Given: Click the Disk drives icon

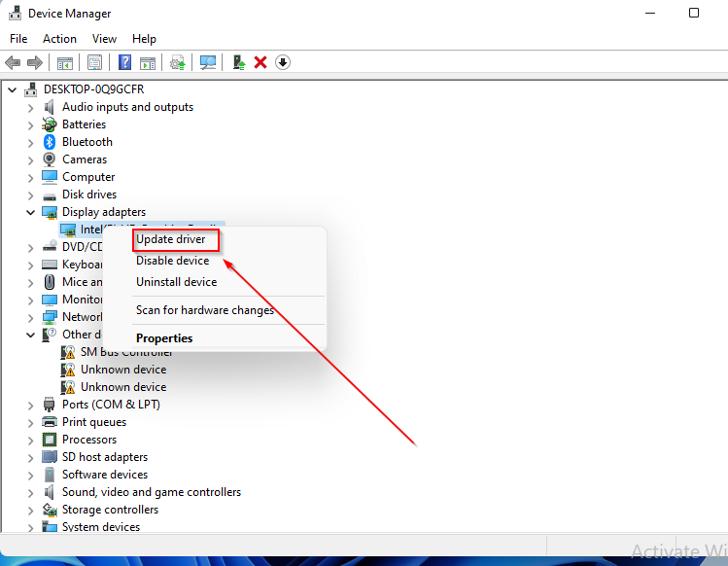Looking at the screenshot, I should point(50,196).
